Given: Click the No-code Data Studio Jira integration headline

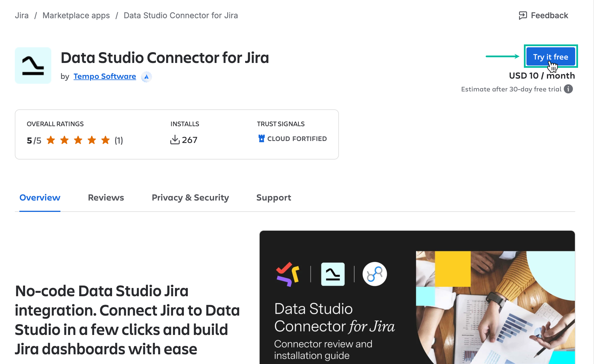Looking at the screenshot, I should tap(127, 320).
